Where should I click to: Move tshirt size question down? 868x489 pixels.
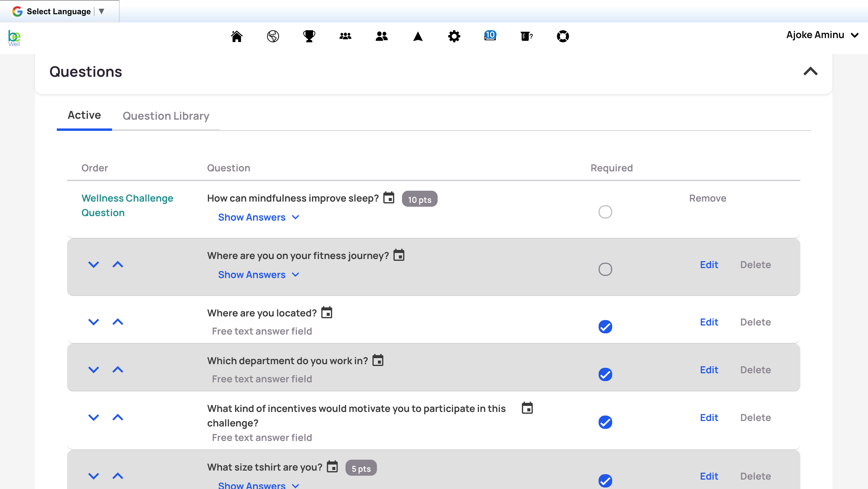93,476
